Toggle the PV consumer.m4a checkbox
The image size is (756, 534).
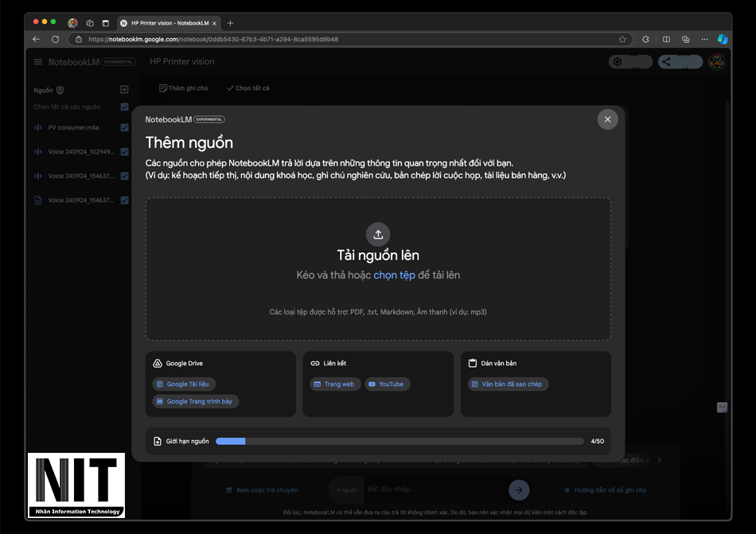[x=124, y=127]
